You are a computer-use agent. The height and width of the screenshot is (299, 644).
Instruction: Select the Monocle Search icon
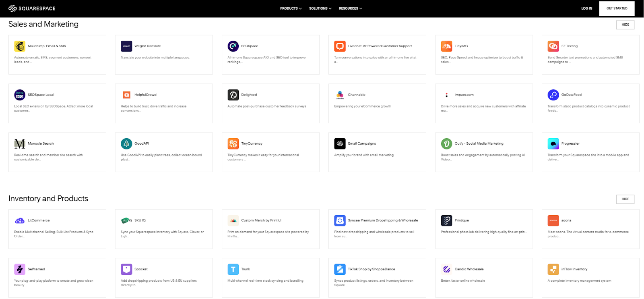point(20,144)
